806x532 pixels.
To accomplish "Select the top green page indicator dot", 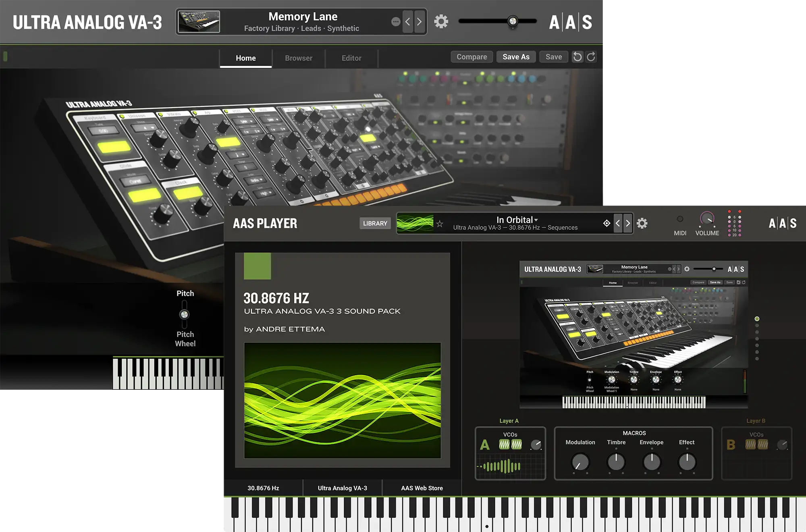I will tap(757, 319).
